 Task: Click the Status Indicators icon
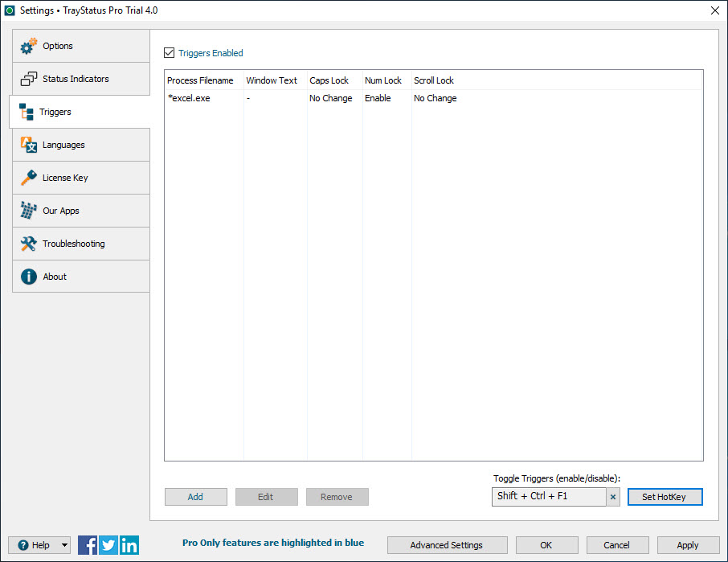pyautogui.click(x=29, y=80)
